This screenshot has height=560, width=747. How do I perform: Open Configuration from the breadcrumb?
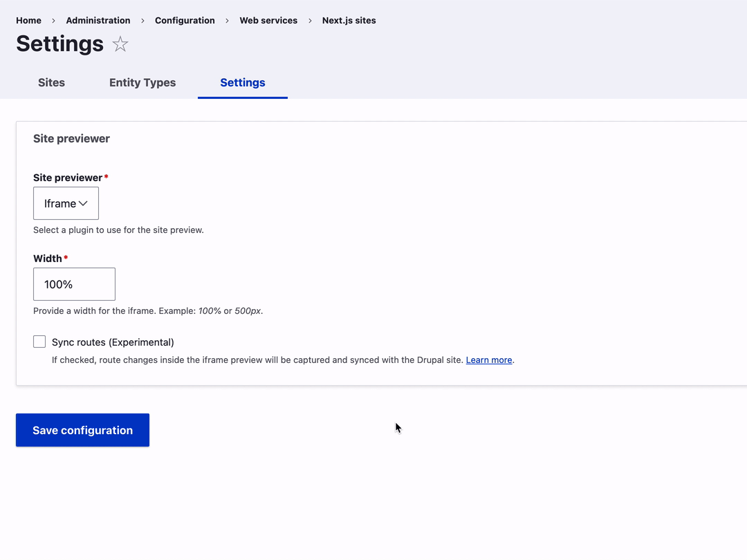coord(185,21)
